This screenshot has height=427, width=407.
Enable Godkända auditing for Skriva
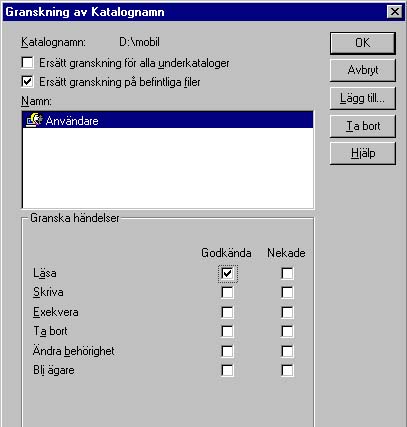click(227, 293)
